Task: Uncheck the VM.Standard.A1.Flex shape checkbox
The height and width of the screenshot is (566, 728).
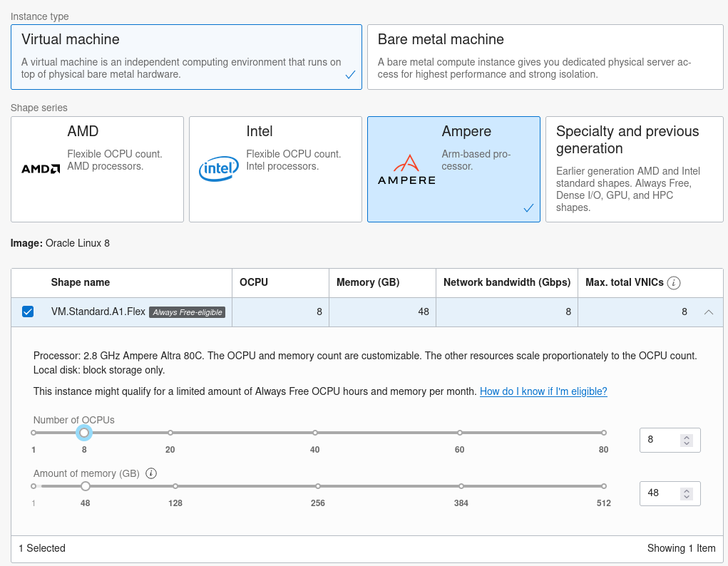Action: [28, 312]
